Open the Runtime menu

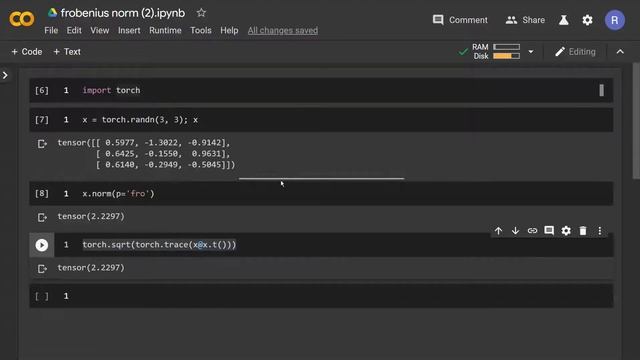pos(165,31)
